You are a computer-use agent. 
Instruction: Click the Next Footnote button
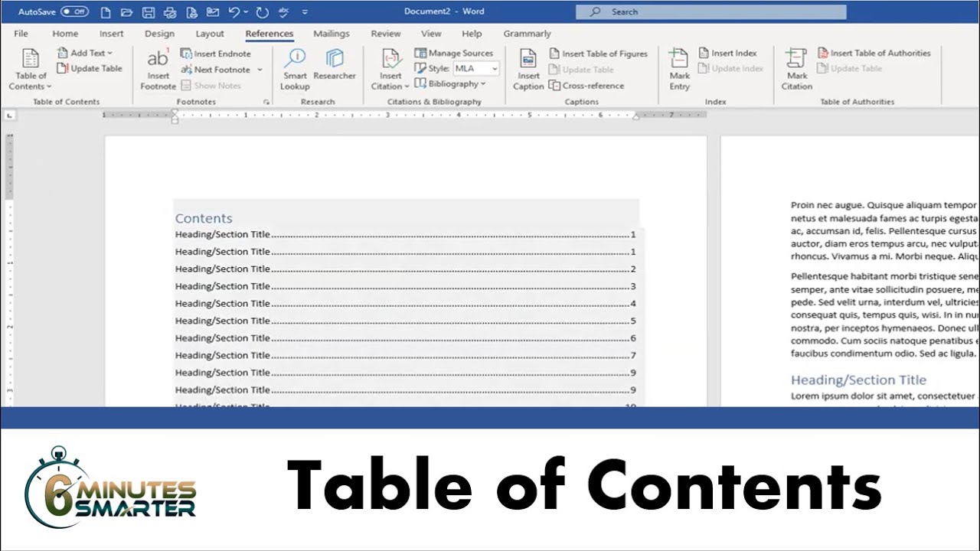pos(217,70)
